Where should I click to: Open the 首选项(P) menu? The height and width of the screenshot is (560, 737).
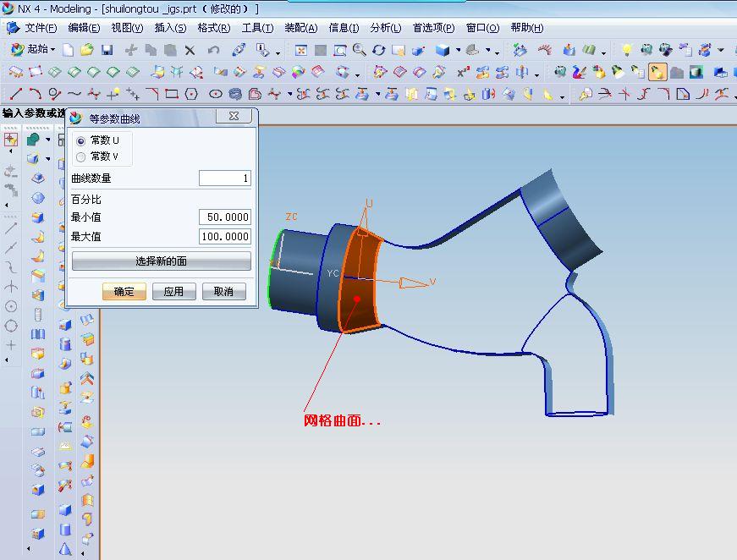(433, 28)
